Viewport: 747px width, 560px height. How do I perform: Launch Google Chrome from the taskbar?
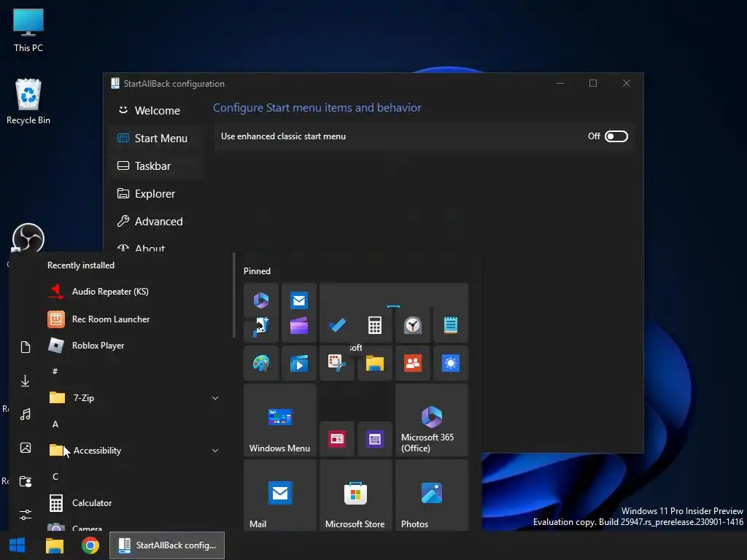click(90, 545)
